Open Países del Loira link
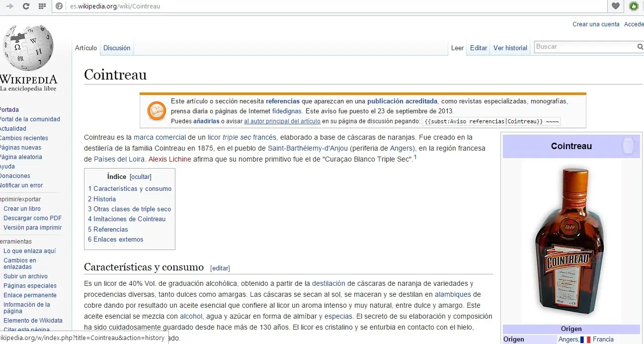Image resolution: width=644 pixels, height=344 pixels. point(119,159)
